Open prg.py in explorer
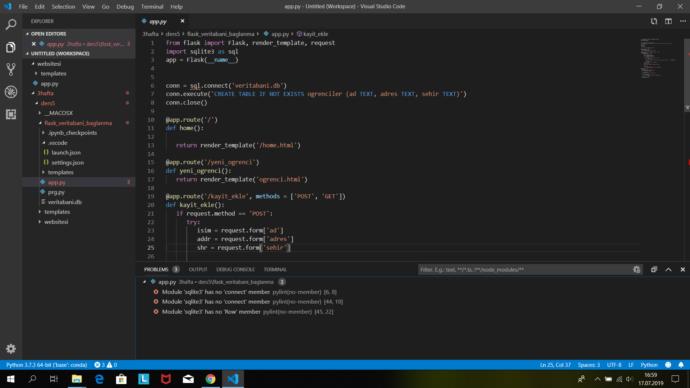 56,192
